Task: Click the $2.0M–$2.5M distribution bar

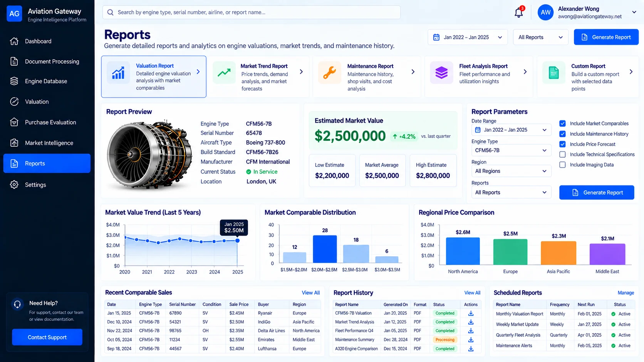Action: click(x=325, y=249)
